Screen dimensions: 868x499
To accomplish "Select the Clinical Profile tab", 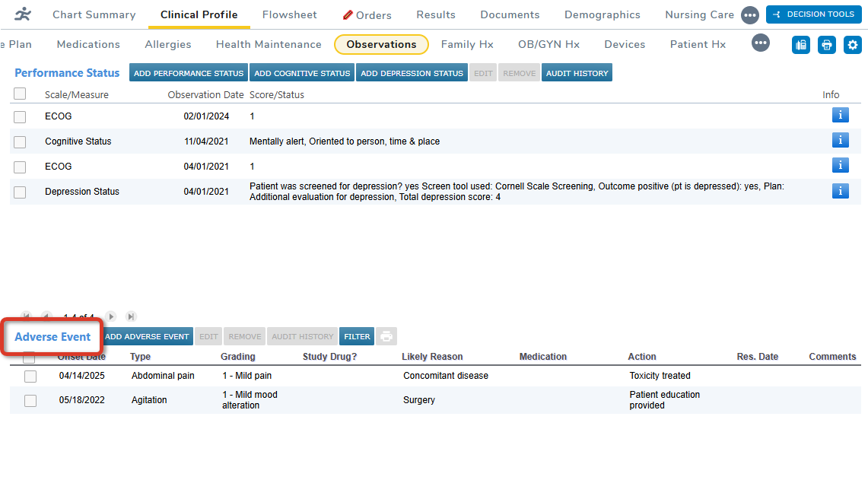I will click(199, 15).
